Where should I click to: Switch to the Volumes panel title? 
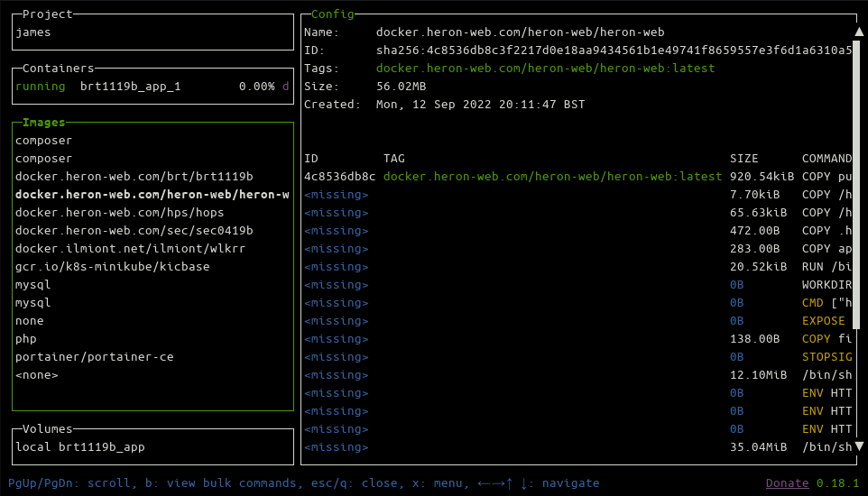click(48, 429)
